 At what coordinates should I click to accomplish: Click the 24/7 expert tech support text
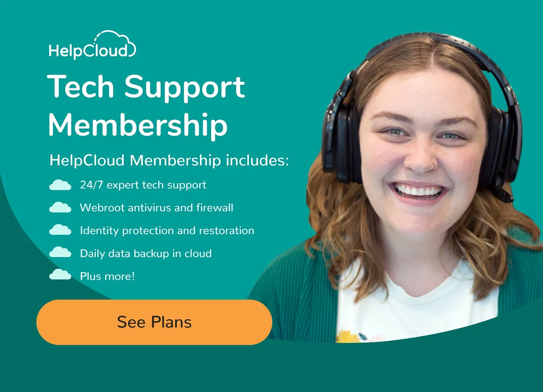pyautogui.click(x=143, y=185)
